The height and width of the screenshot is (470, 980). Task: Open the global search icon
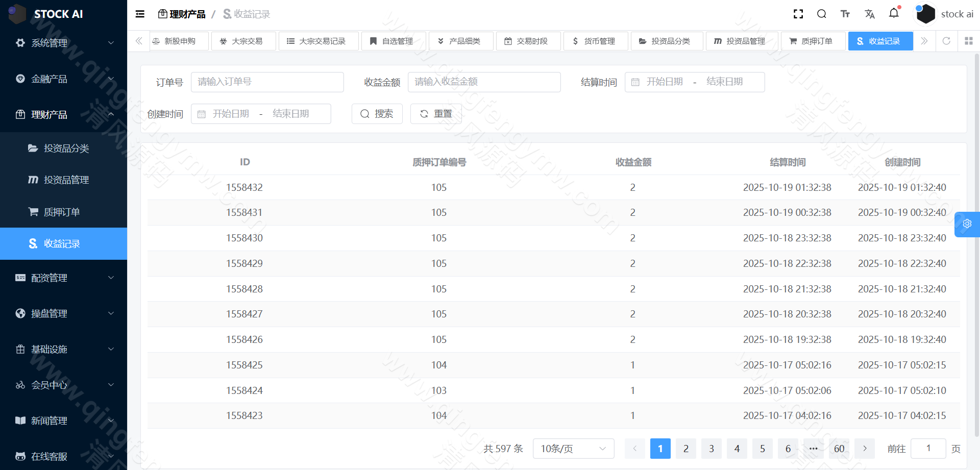[x=821, y=14]
